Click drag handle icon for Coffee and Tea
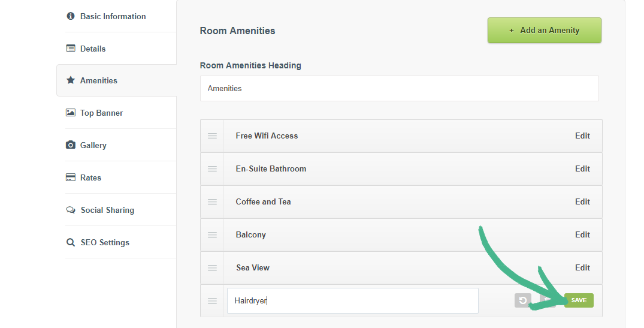The width and height of the screenshot is (644, 328). tap(212, 202)
